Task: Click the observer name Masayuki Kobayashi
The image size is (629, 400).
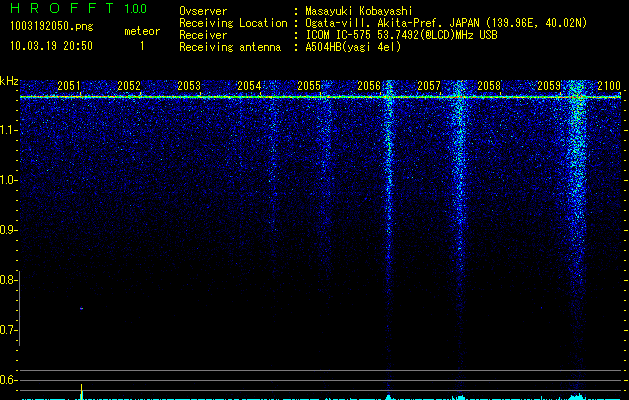Action: coord(359,11)
